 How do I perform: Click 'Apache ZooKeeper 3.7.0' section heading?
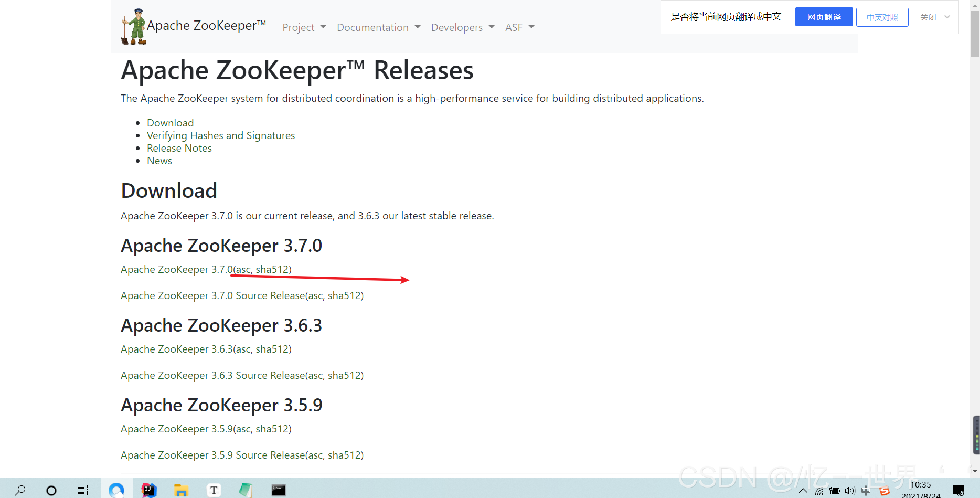221,246
